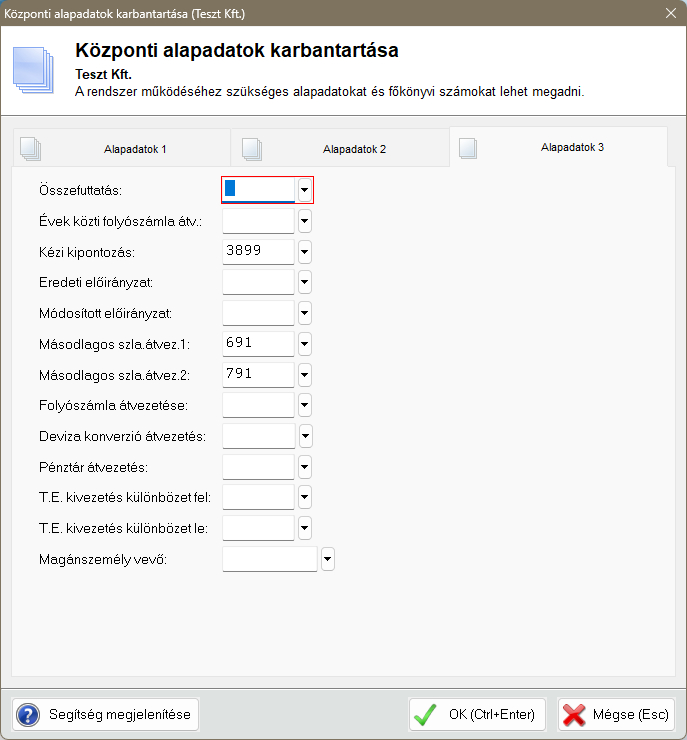
Task: Click the Mégse (Esc) button
Action: coord(616,715)
